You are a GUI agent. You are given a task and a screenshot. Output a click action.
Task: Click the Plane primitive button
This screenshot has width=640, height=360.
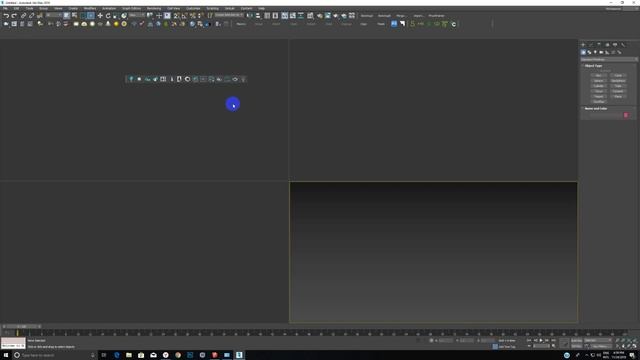618,96
